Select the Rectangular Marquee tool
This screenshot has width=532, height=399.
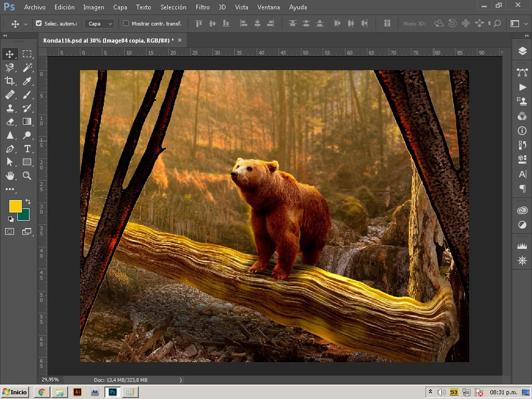pyautogui.click(x=27, y=54)
